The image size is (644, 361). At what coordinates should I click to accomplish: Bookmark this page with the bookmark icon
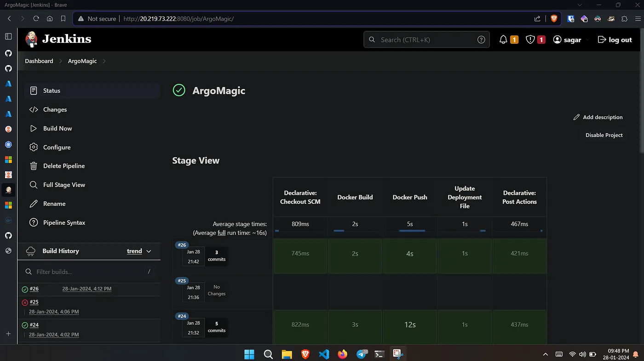(x=63, y=19)
